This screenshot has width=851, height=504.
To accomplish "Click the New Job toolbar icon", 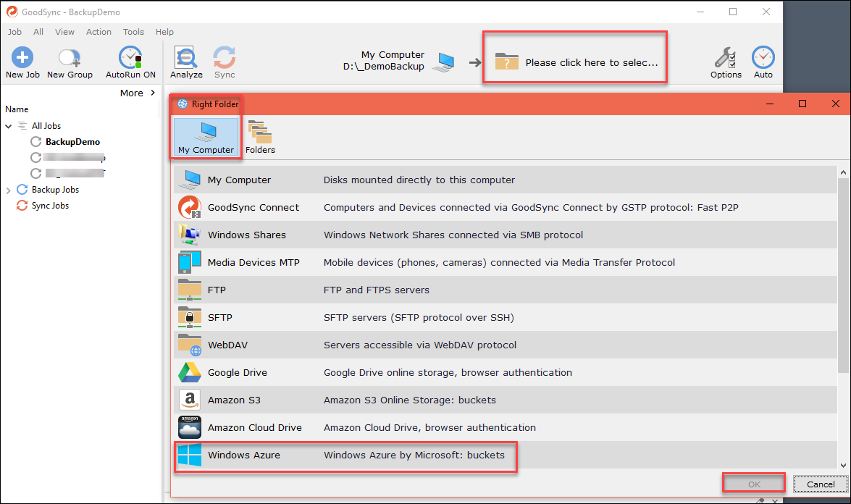I will (x=22, y=57).
